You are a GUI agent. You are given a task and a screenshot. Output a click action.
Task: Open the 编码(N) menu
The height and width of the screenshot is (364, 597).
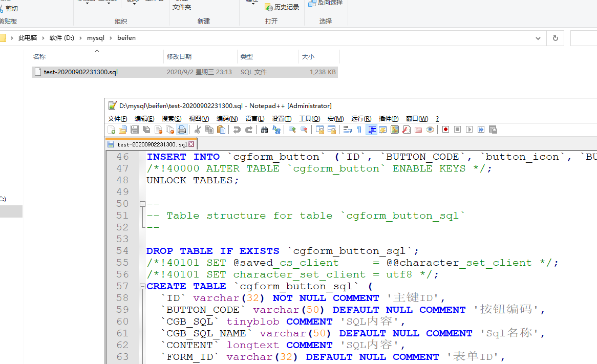tap(227, 119)
